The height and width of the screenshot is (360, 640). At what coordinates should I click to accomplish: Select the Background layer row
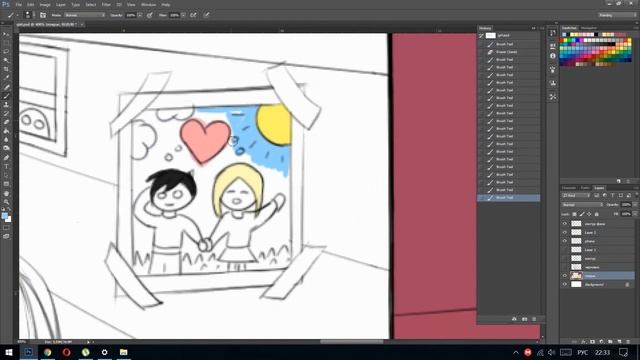598,284
